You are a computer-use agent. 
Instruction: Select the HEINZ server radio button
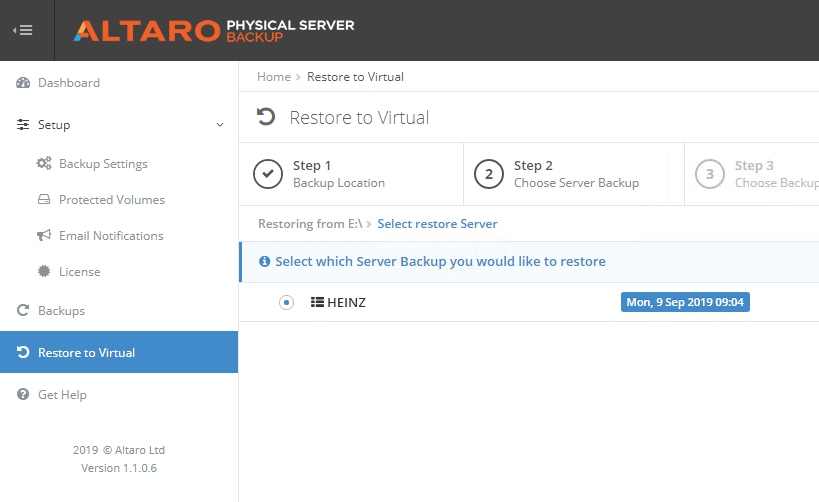(287, 302)
